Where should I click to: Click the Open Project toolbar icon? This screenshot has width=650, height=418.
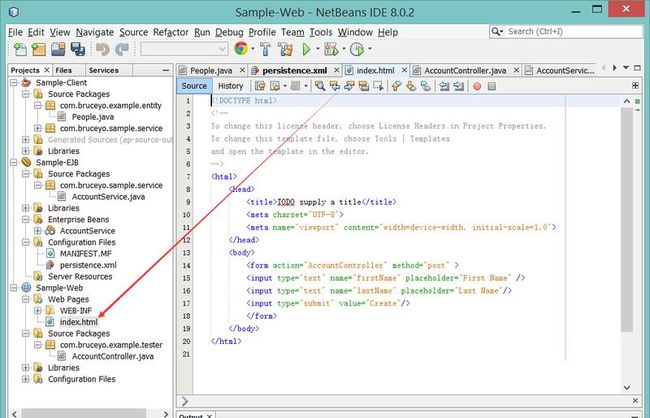pos(58,49)
